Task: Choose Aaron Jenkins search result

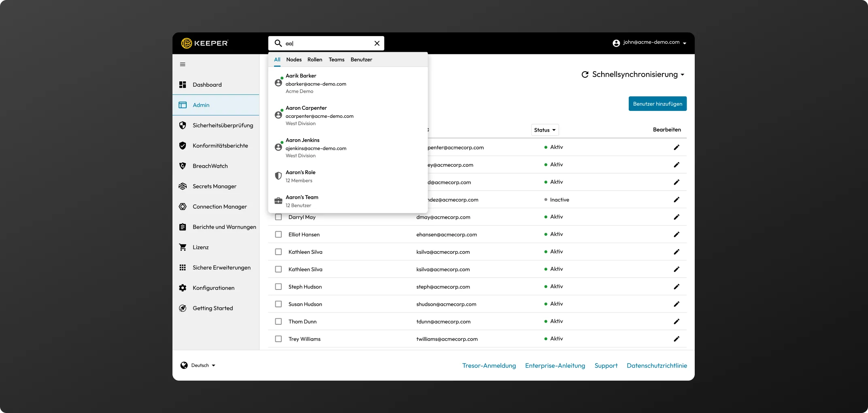Action: 348,148
